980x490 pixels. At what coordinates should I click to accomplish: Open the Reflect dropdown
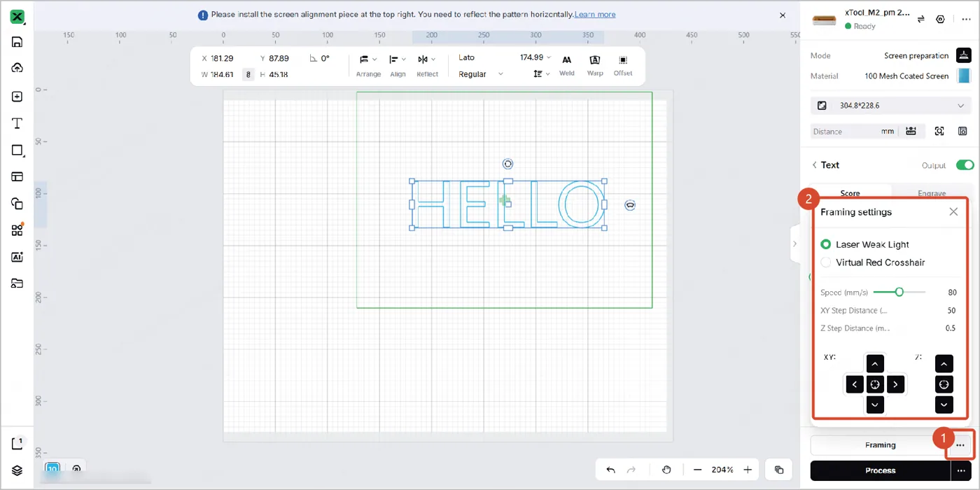point(427,64)
